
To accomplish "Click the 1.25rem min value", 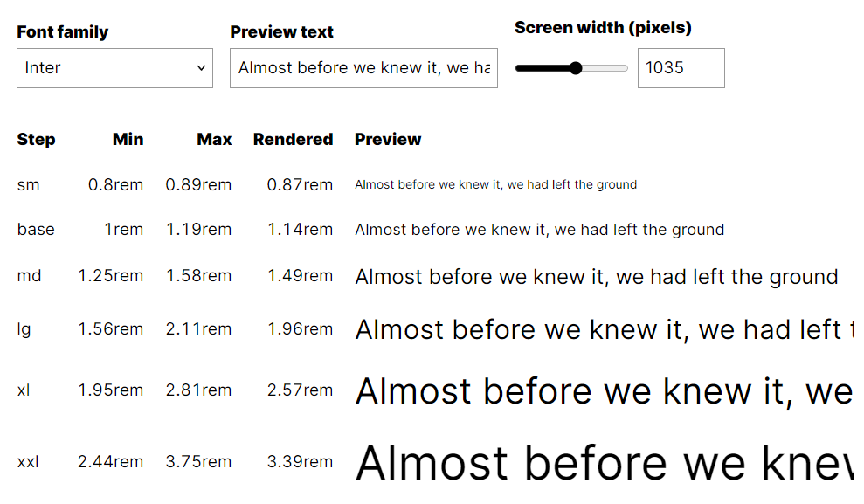I will [x=110, y=276].
